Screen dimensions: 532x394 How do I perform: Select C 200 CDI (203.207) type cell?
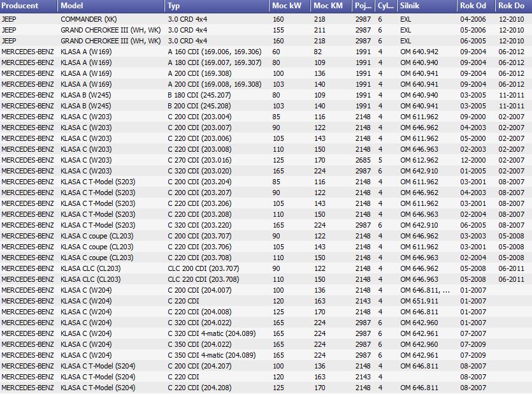click(199, 193)
